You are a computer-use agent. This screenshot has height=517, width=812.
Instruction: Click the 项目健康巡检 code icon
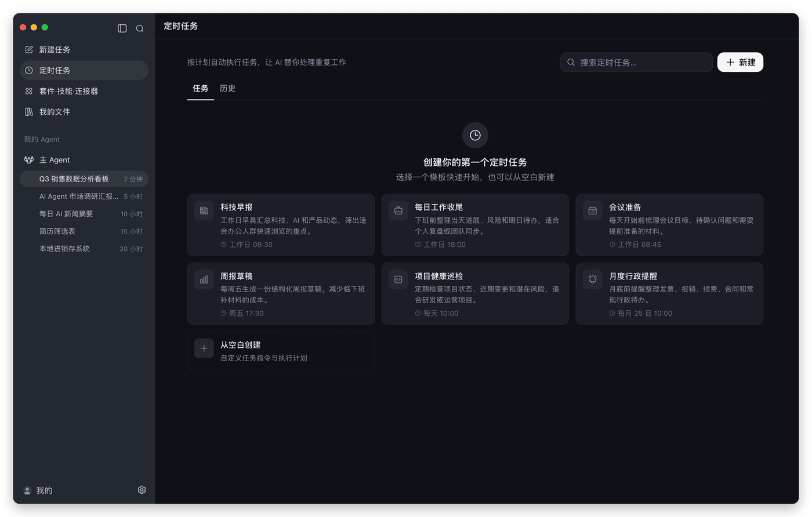398,279
